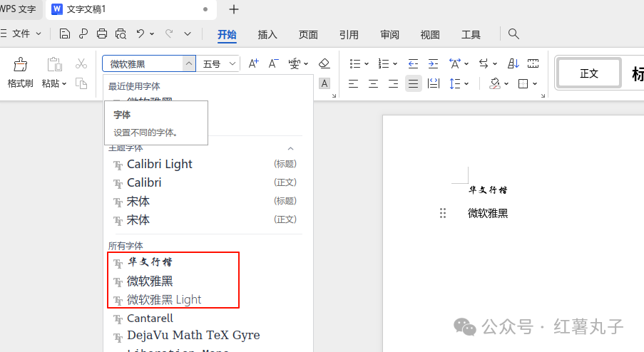644x352 pixels.
Task: Switch to the 工具 tab
Action: 471,34
